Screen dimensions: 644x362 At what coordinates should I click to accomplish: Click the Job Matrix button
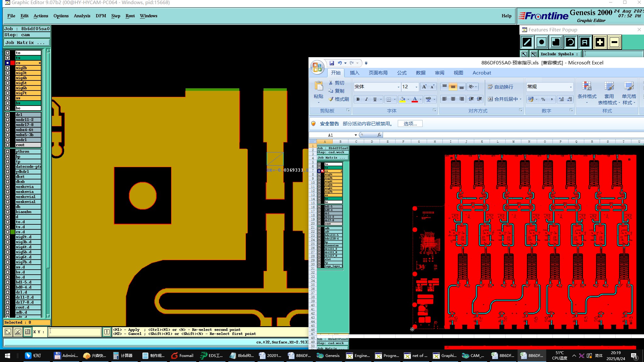point(27,43)
